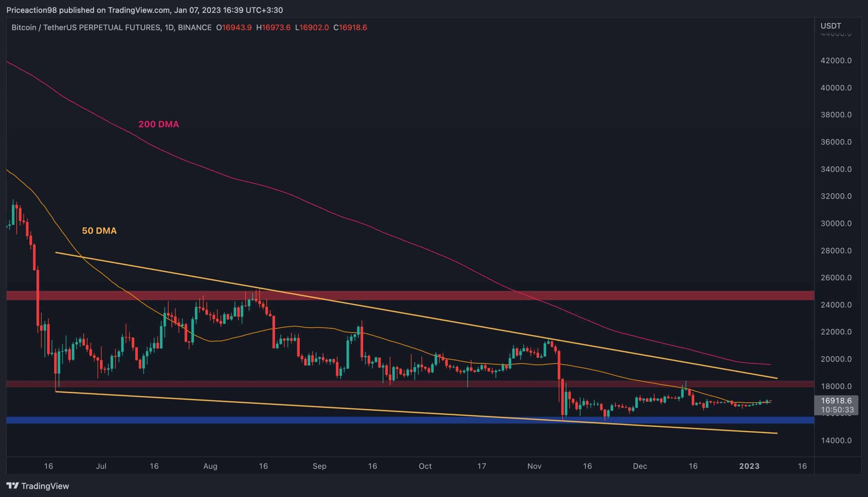The image size is (868, 497).
Task: Click the current price tag 16918.6
Action: [836, 400]
